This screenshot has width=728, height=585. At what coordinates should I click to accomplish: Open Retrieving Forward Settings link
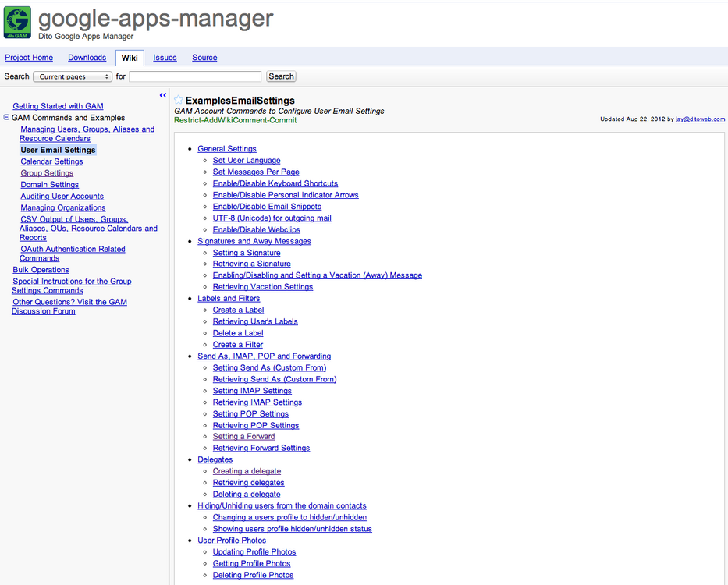coord(261,448)
